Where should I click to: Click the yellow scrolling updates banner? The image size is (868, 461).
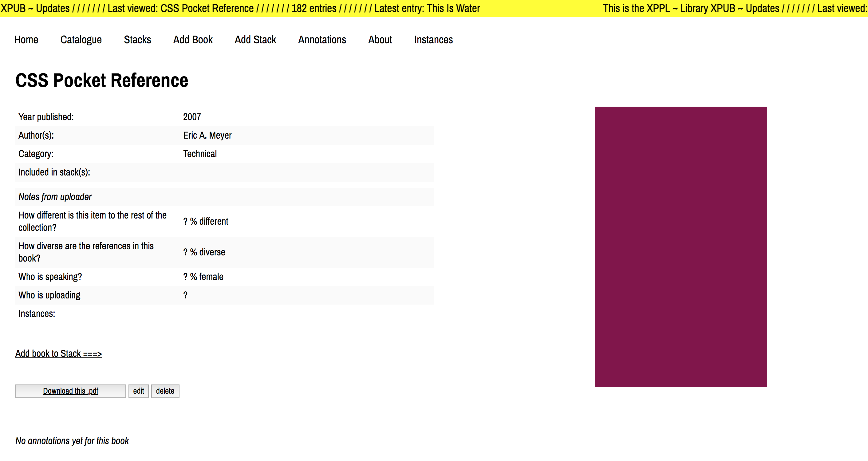434,8
